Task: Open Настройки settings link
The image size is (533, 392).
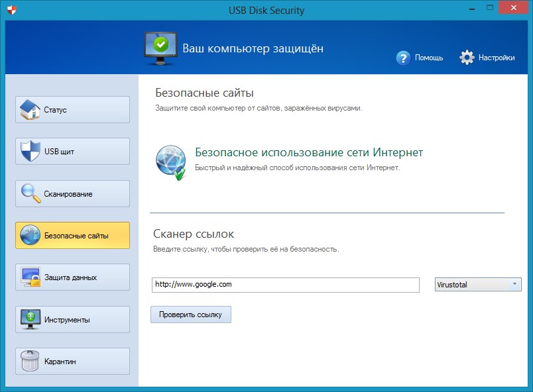Action: (497, 58)
